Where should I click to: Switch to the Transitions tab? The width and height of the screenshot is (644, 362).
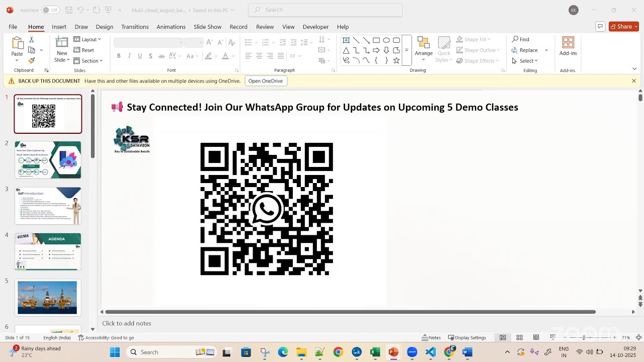(x=135, y=27)
